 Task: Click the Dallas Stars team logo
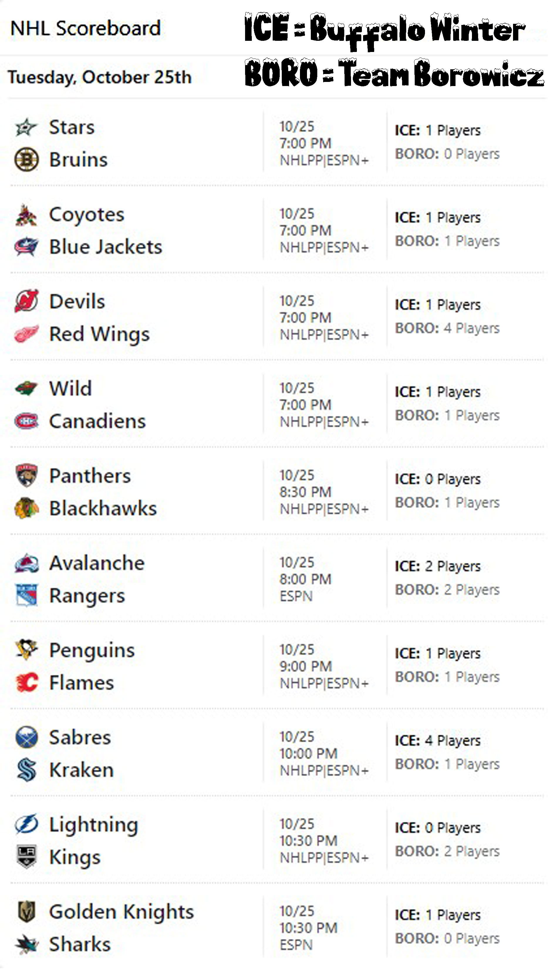pos(26,127)
